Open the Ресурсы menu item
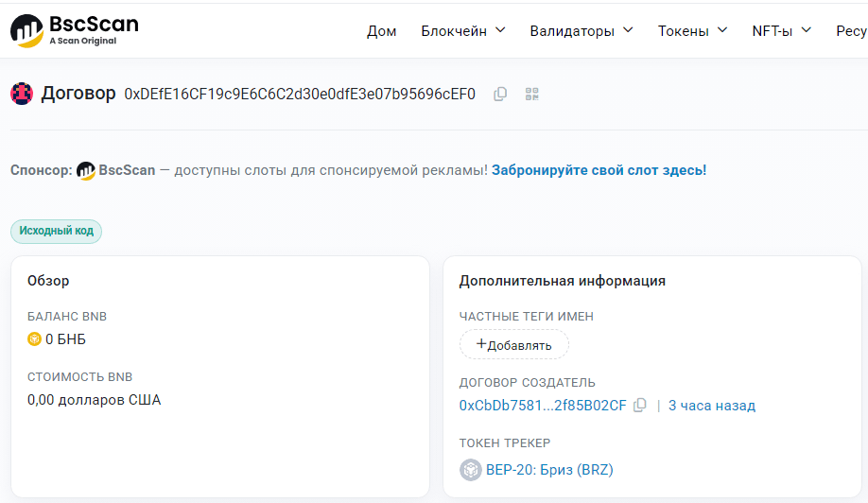Screen dimensions: 868x503 (x=851, y=31)
